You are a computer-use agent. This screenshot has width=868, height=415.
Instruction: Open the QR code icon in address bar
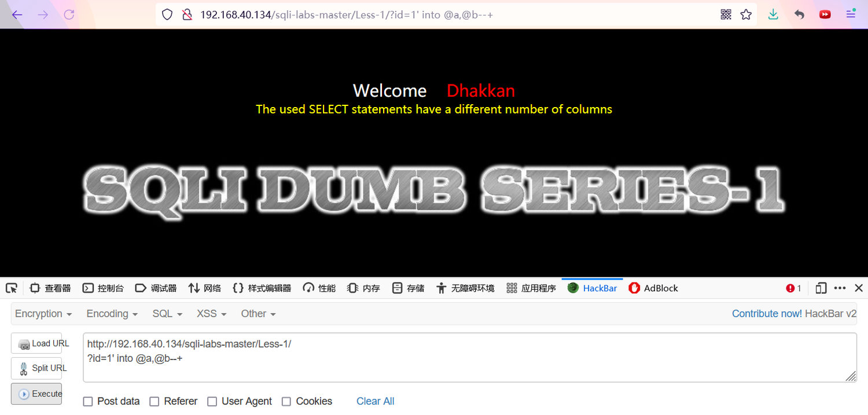click(726, 14)
